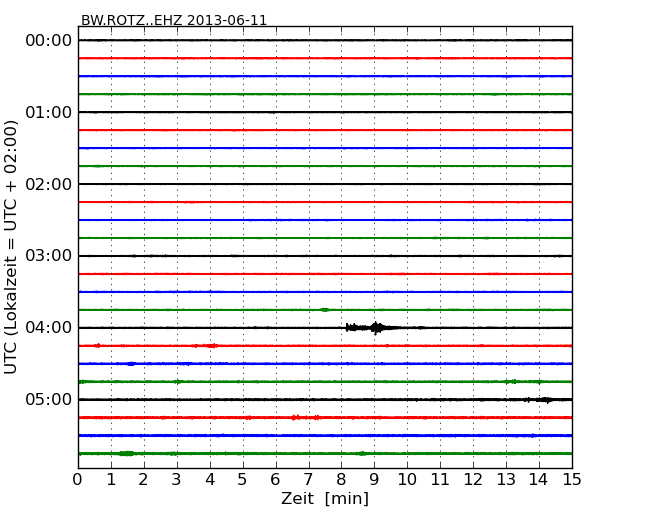This screenshot has height=520, width=650.
Task: Select the 01:00 time label
Action: pos(49,112)
